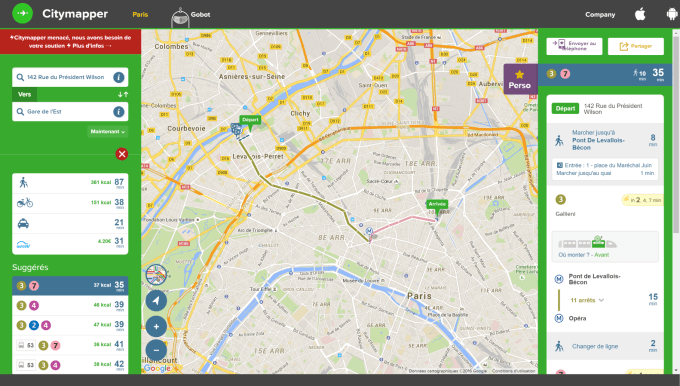Screen dimensions: 680x386
Task: Click the Opéra metro M marker on map
Action: 369,231
